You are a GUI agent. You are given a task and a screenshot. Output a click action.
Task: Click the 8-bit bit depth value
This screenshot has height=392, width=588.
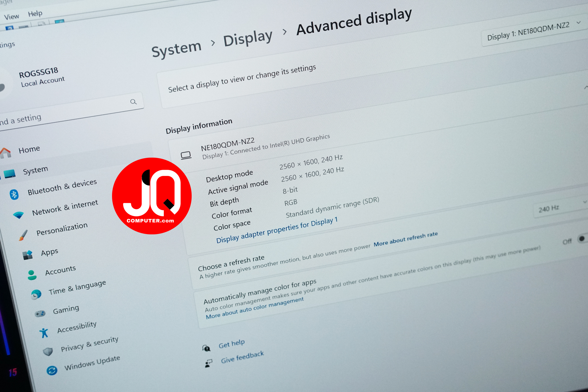[290, 190]
